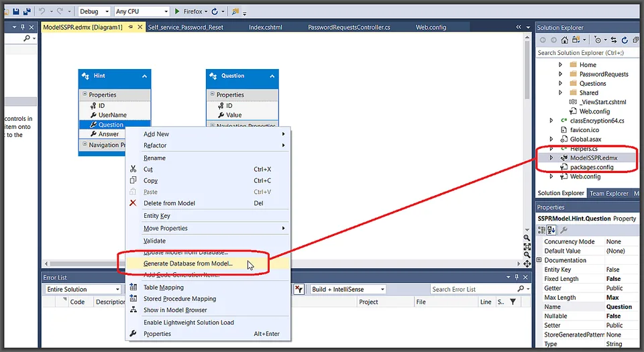The width and height of the screenshot is (644, 352).
Task: Choose Show in Model Browser
Action: click(208, 310)
